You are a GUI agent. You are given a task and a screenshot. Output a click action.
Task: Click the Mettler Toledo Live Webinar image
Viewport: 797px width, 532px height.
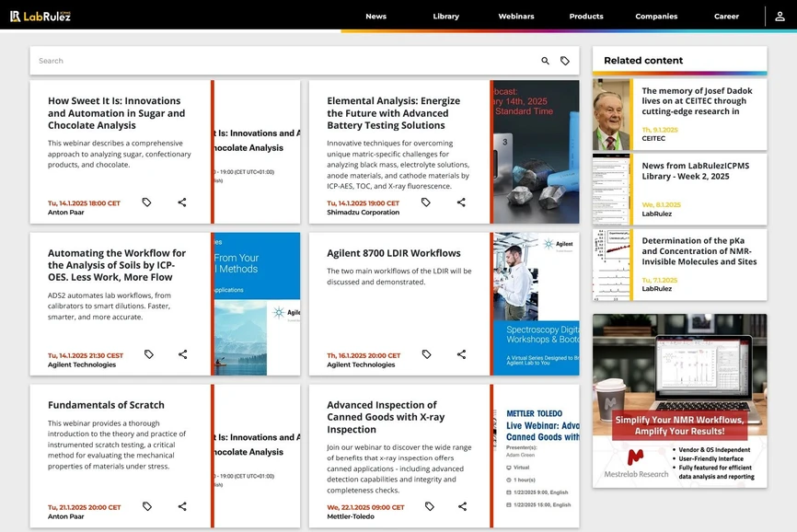[537, 456]
